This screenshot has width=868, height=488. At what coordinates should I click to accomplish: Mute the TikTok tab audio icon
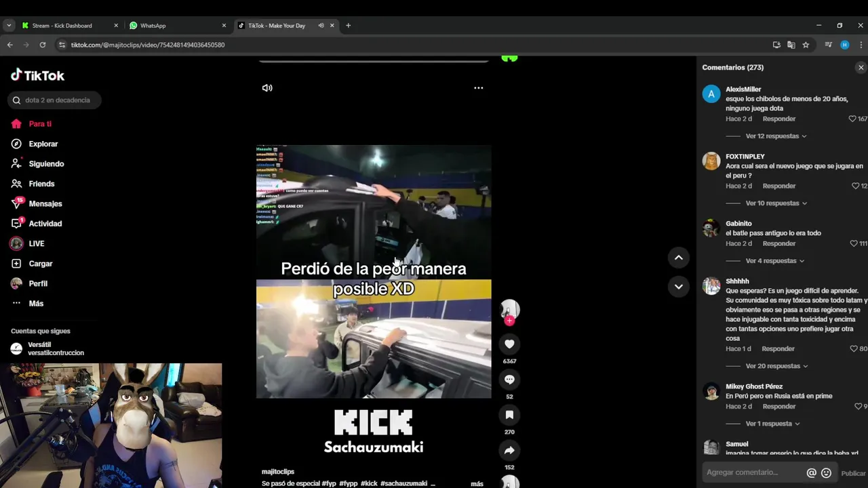321,26
